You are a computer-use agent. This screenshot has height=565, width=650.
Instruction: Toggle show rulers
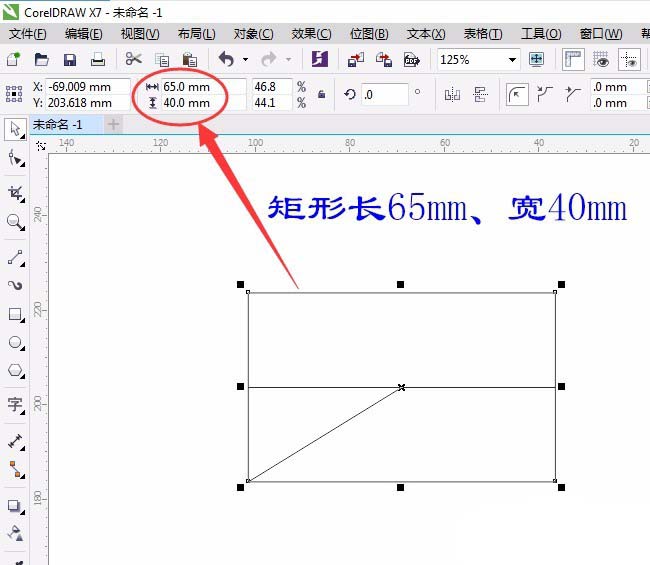click(x=573, y=59)
